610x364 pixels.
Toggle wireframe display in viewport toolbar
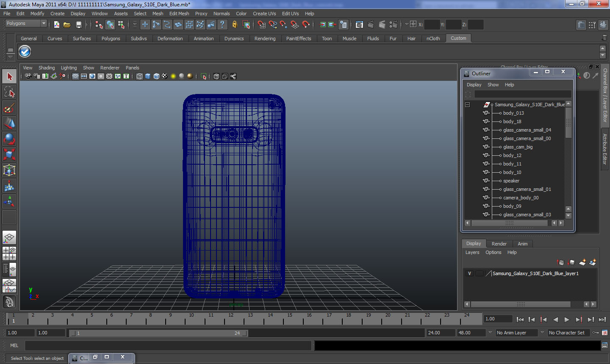[x=139, y=76]
